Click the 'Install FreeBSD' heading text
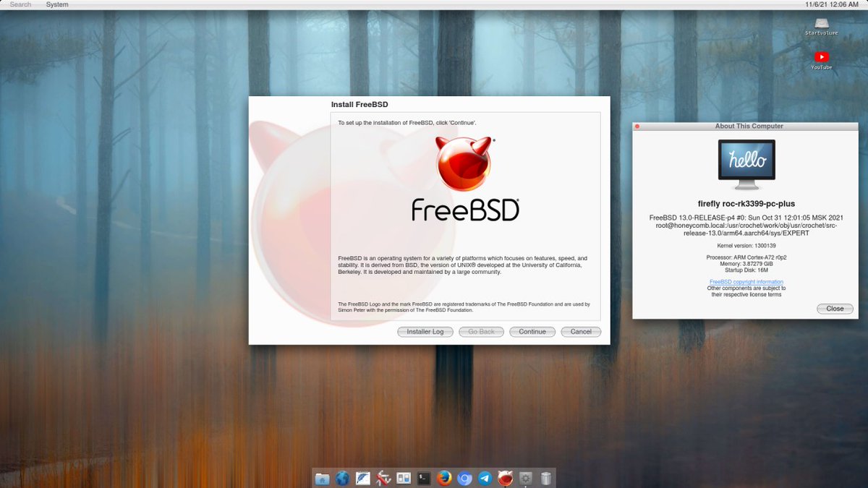Image resolution: width=868 pixels, height=488 pixels. (x=359, y=105)
